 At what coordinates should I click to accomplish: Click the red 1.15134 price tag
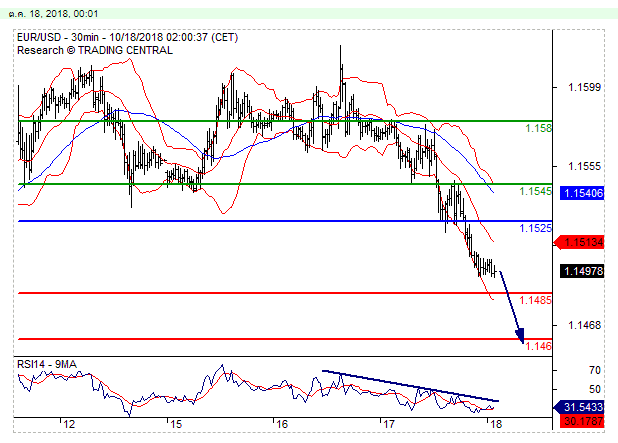click(x=579, y=242)
